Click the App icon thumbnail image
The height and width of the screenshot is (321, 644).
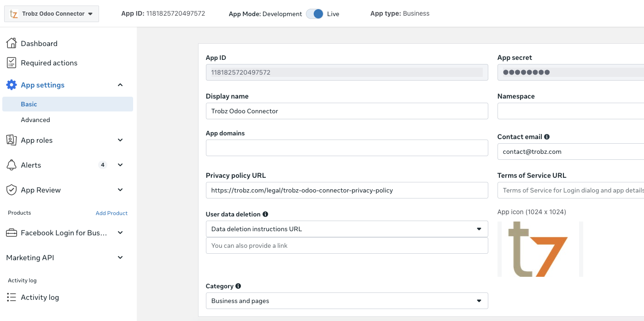540,249
